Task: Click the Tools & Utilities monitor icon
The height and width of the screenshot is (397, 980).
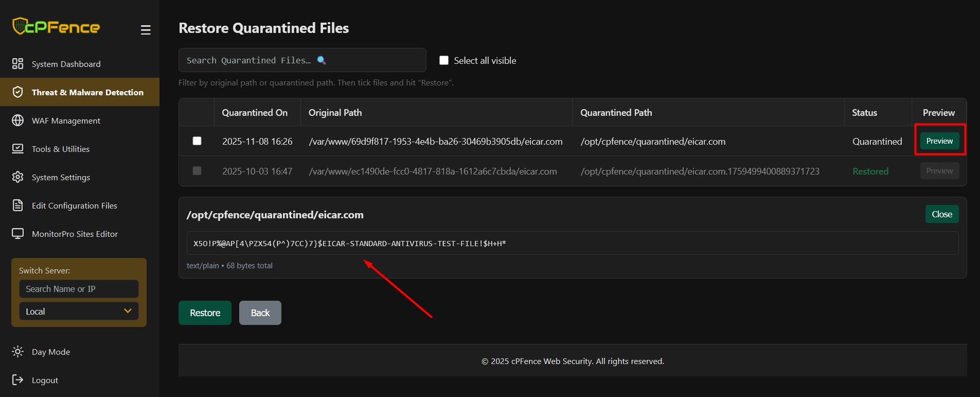Action: (x=18, y=149)
